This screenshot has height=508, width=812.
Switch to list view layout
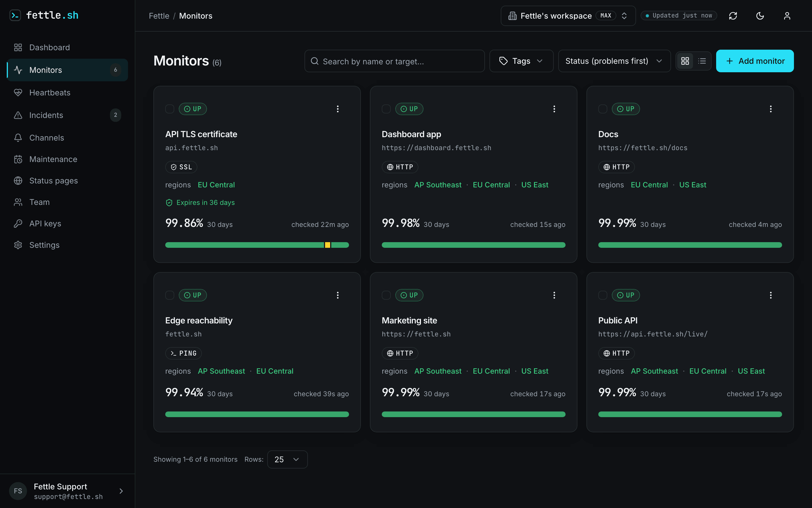point(702,61)
